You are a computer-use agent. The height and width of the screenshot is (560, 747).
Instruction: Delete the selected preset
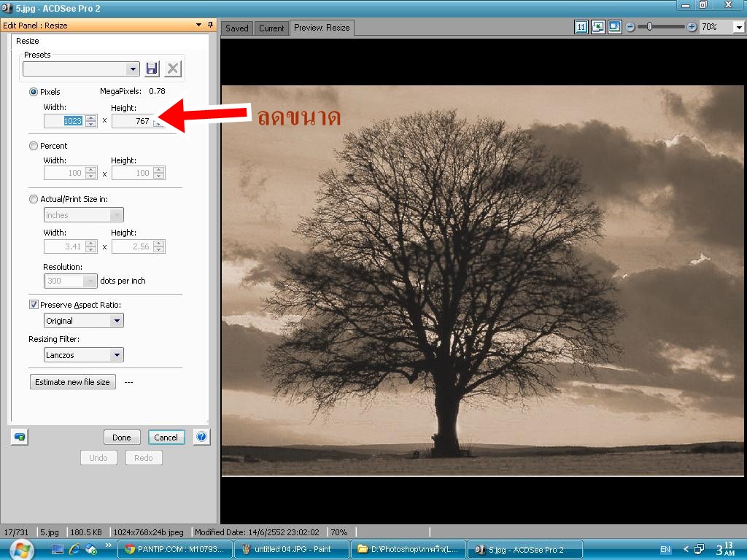pos(173,69)
